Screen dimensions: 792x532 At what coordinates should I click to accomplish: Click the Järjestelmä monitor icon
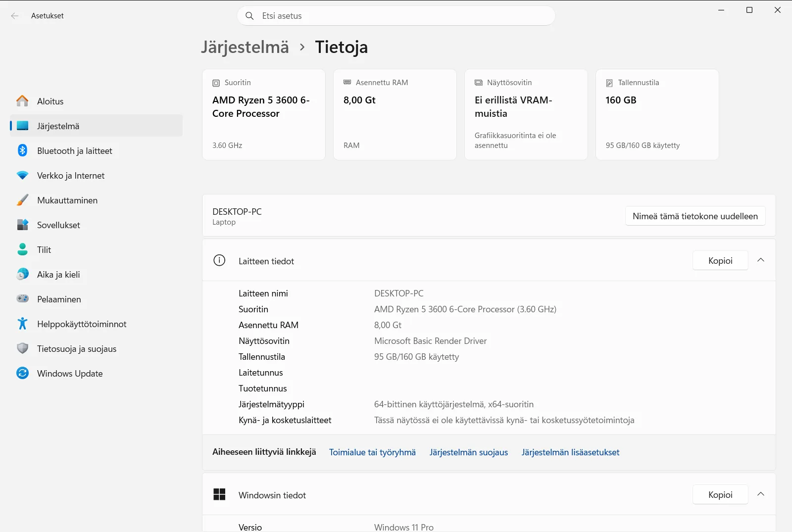(22, 126)
